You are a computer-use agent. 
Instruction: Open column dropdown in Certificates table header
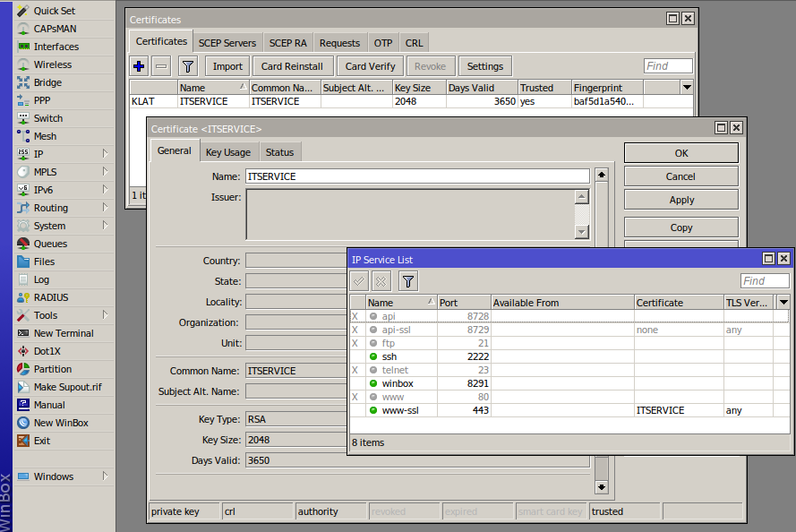(x=687, y=88)
